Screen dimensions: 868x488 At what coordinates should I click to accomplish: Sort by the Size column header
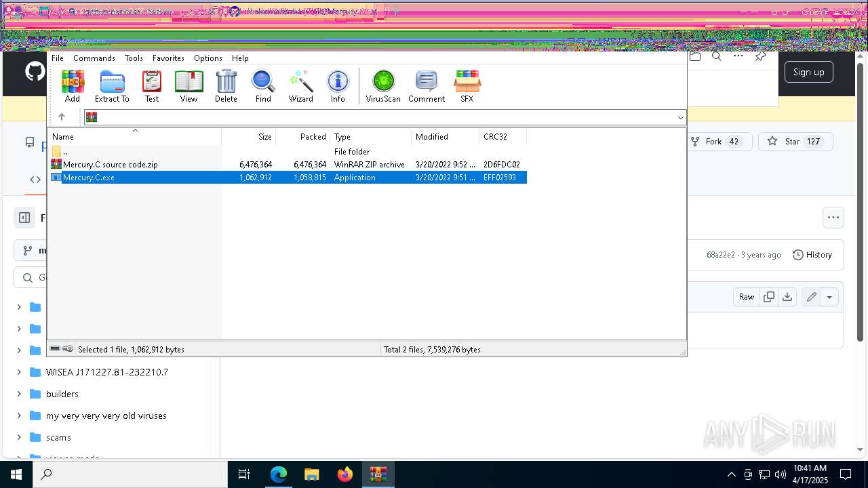click(x=249, y=137)
